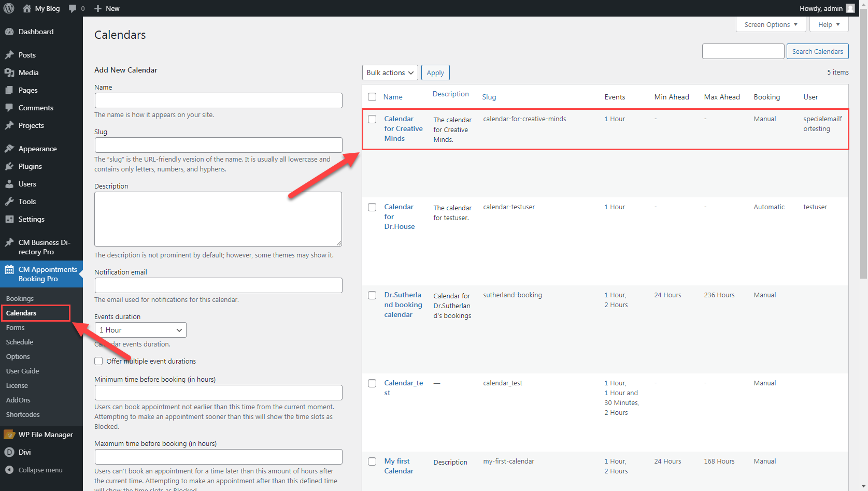Click the admin avatar next to Howdy
This screenshot has height=491, width=868.
850,8
